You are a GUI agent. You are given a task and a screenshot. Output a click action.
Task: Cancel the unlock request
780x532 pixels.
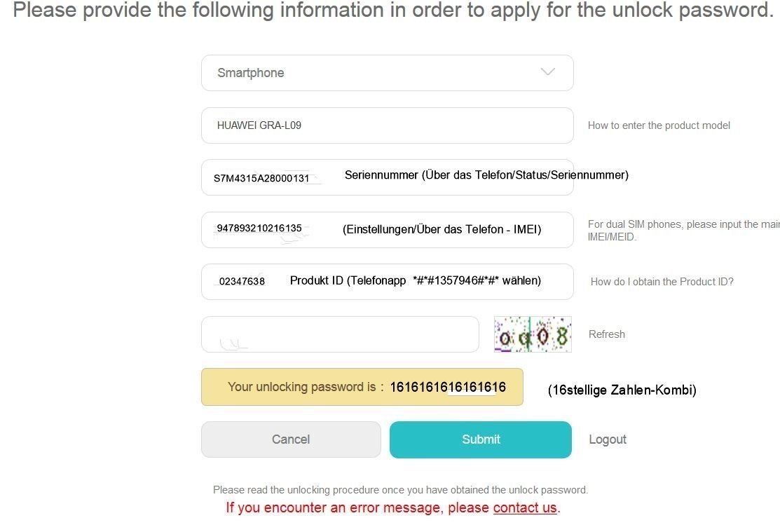(291, 439)
